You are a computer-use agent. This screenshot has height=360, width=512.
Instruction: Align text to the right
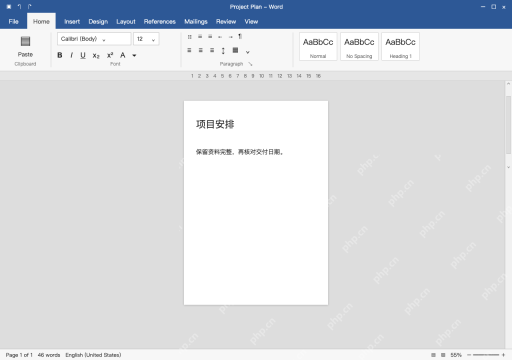click(x=212, y=50)
